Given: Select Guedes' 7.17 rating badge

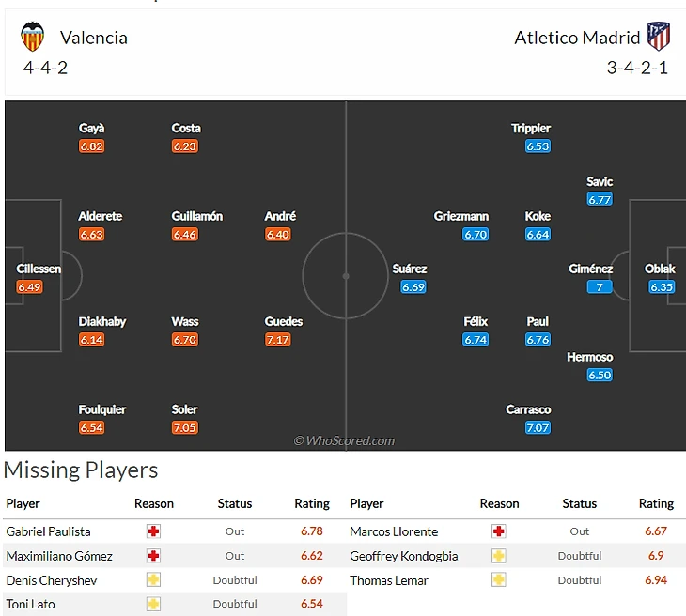Looking at the screenshot, I should (x=277, y=340).
